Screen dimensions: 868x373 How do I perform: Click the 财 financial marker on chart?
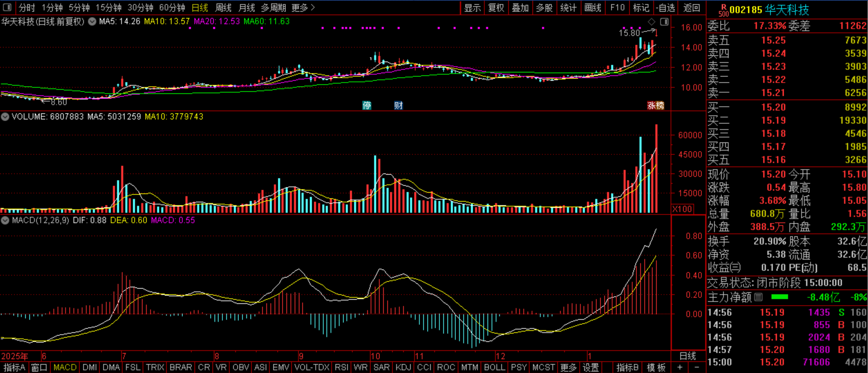coord(399,105)
